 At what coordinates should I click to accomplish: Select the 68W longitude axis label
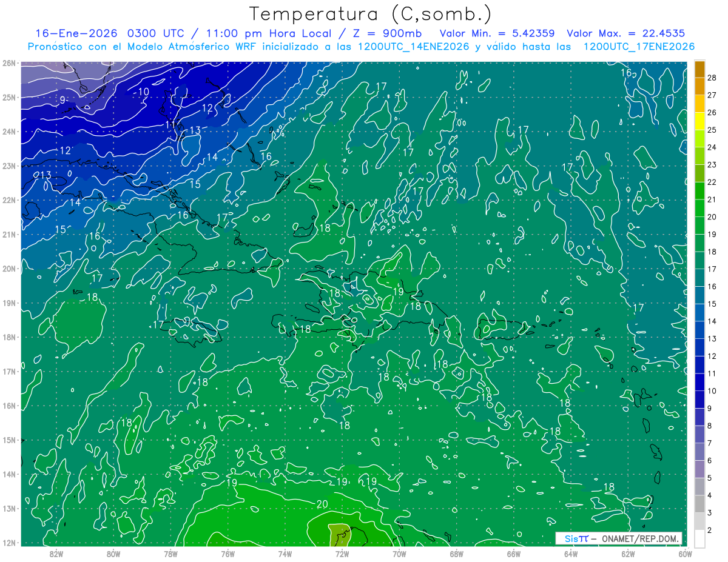click(456, 553)
